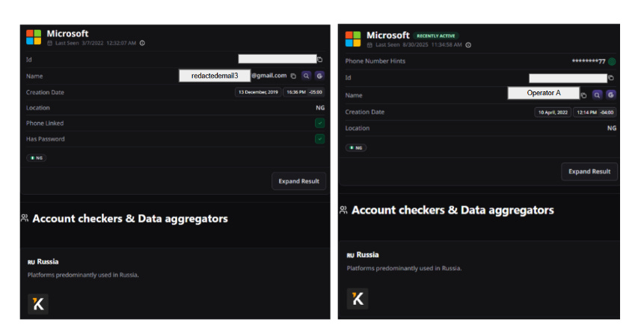Expand Result in the 3/7/2022 card
The width and height of the screenshot is (644, 331).
pos(298,181)
